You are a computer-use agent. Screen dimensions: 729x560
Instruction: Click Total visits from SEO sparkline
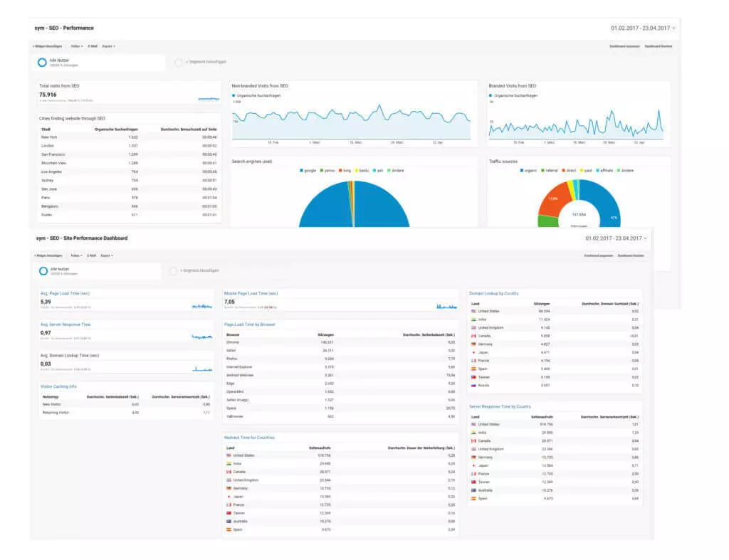coord(209,99)
